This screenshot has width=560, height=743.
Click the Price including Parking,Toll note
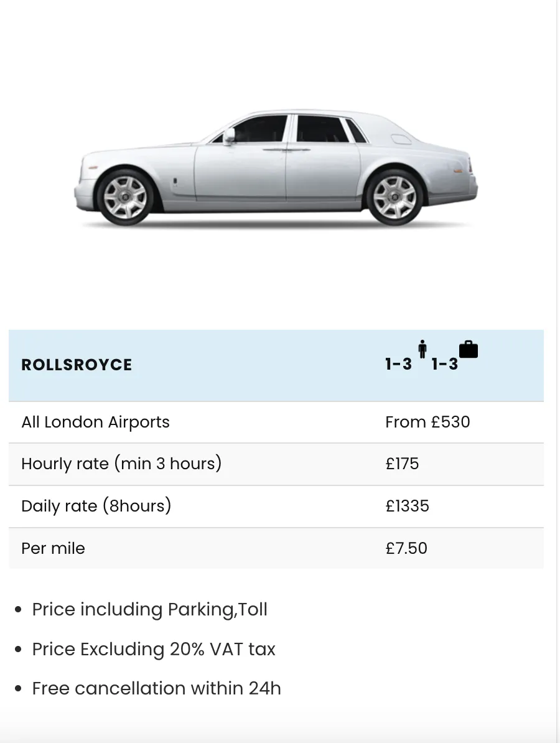[150, 609]
